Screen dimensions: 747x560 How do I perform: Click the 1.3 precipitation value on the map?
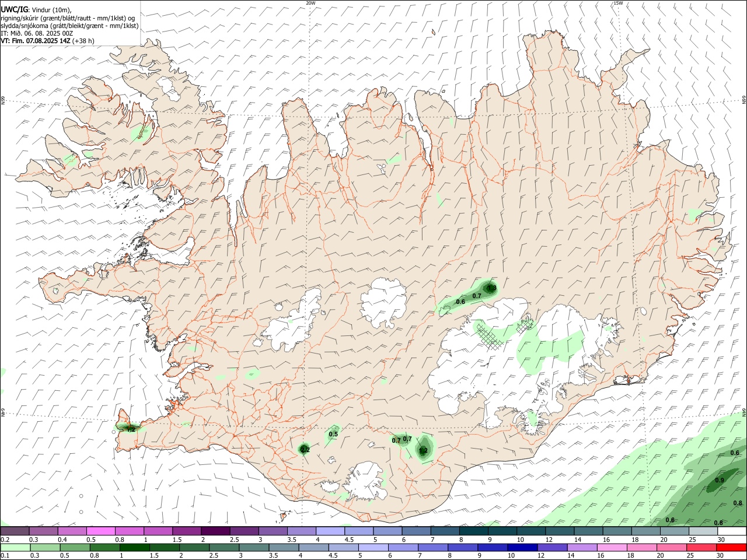(x=491, y=288)
